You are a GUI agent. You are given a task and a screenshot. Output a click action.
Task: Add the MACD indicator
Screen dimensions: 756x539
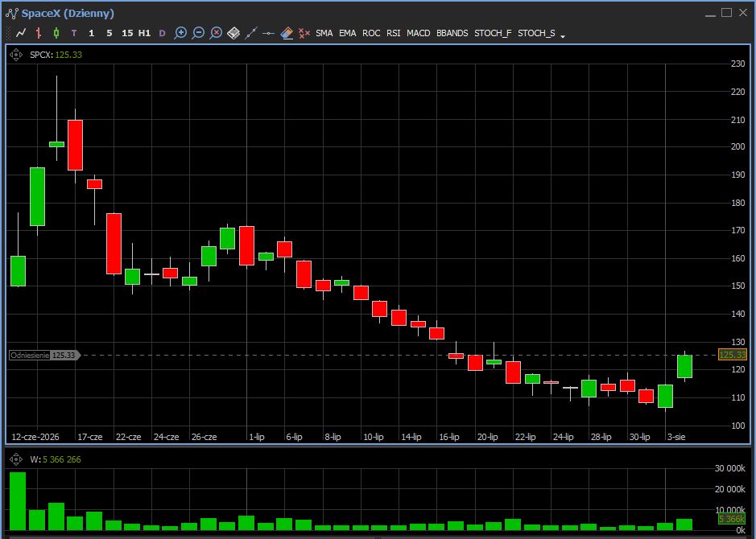(419, 33)
